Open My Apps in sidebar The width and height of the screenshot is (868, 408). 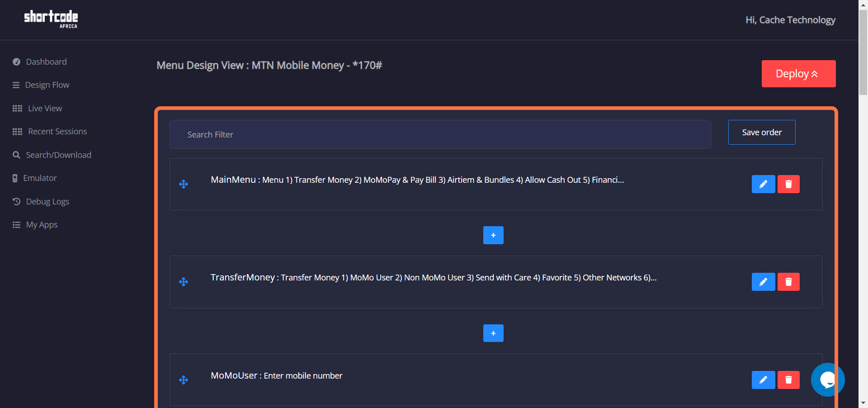click(42, 225)
